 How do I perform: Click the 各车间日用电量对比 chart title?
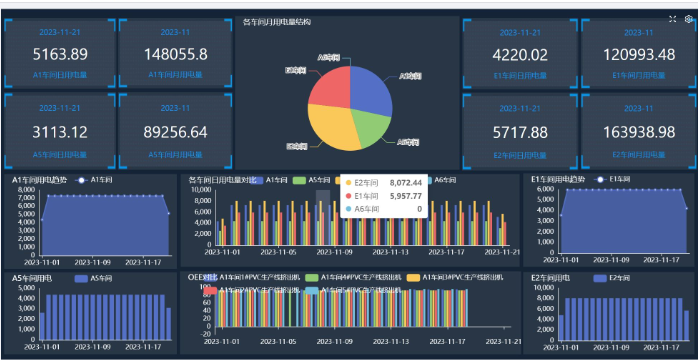(223, 180)
